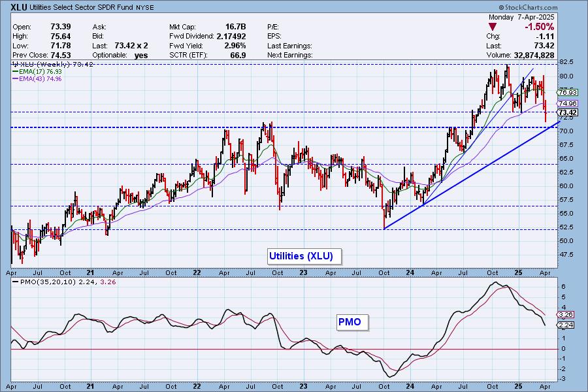
Task: Click the 'Ask:' label
Action: pyautogui.click(x=99, y=27)
